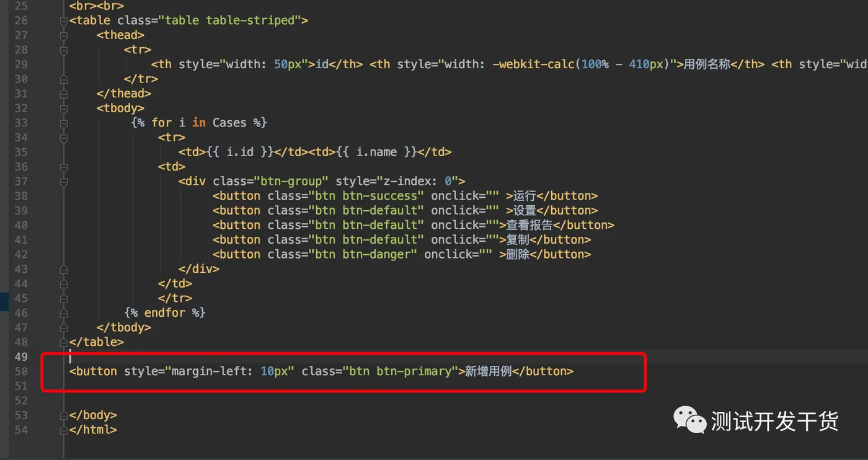868x460 pixels.
Task: Click gutter line number 41
Action: click(21, 240)
